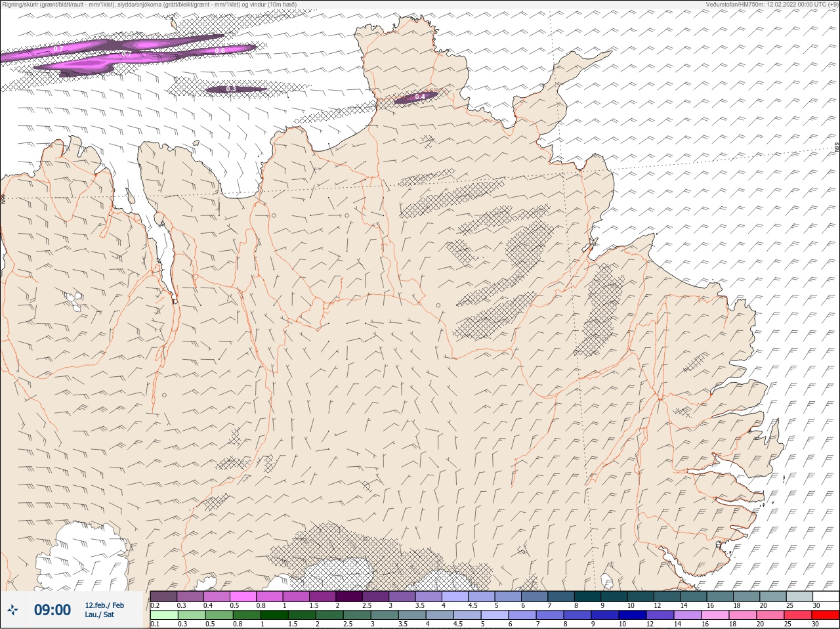
Task: Select the weekday text 'Lau./ Sat'
Action: click(99, 615)
